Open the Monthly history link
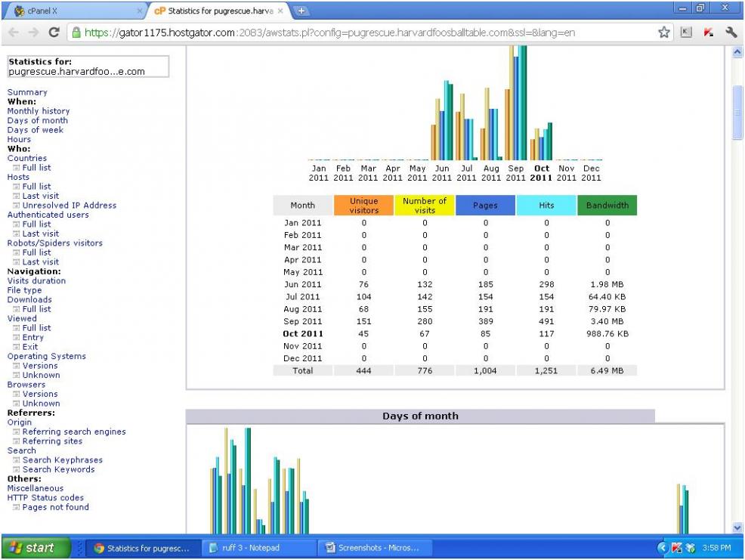The width and height of the screenshot is (745, 560). pos(38,111)
